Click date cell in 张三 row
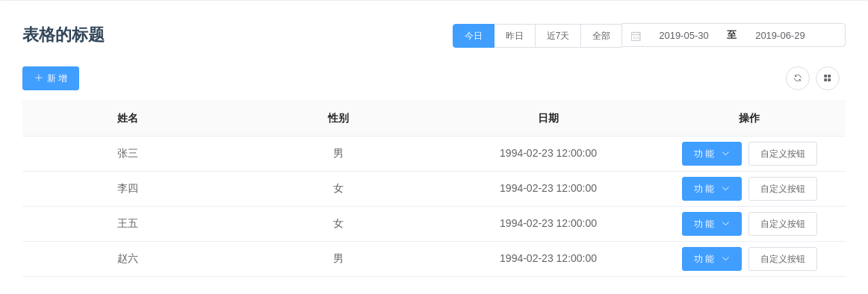868x294 pixels. [548, 154]
